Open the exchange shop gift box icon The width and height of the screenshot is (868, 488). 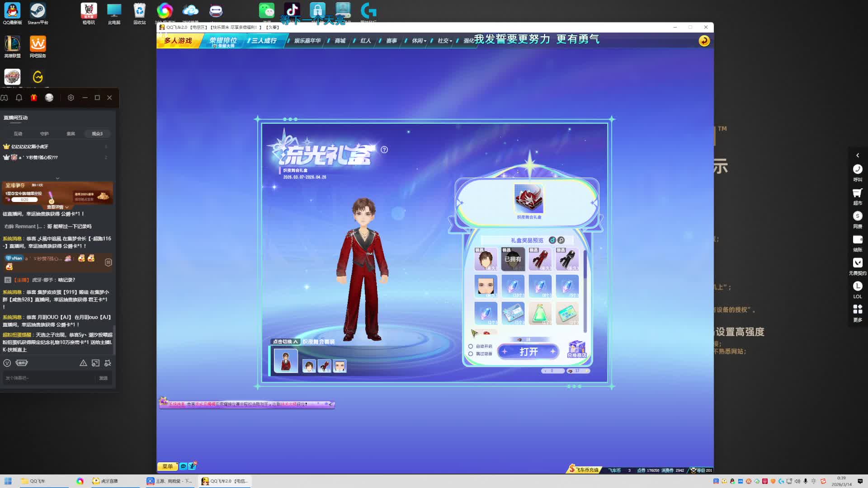(577, 349)
